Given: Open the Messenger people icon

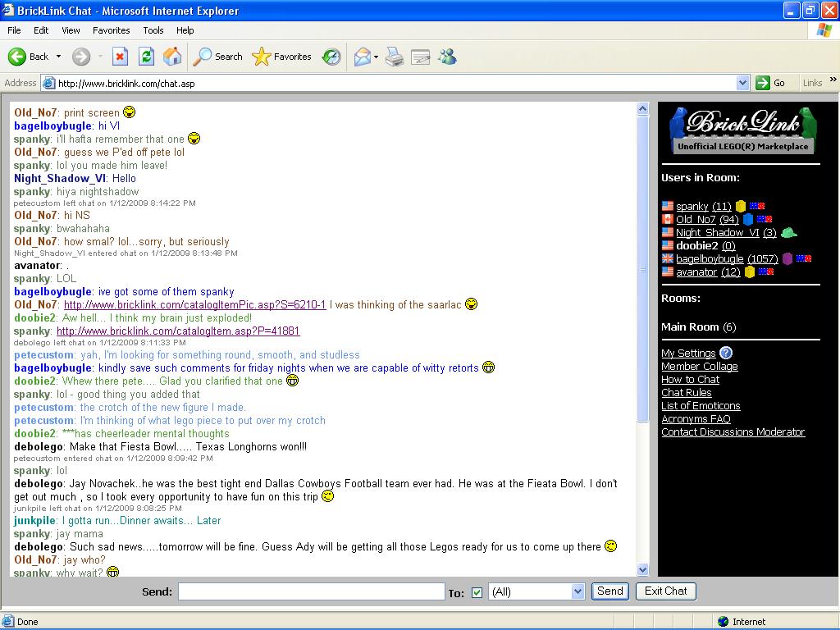Looking at the screenshot, I should (x=447, y=57).
